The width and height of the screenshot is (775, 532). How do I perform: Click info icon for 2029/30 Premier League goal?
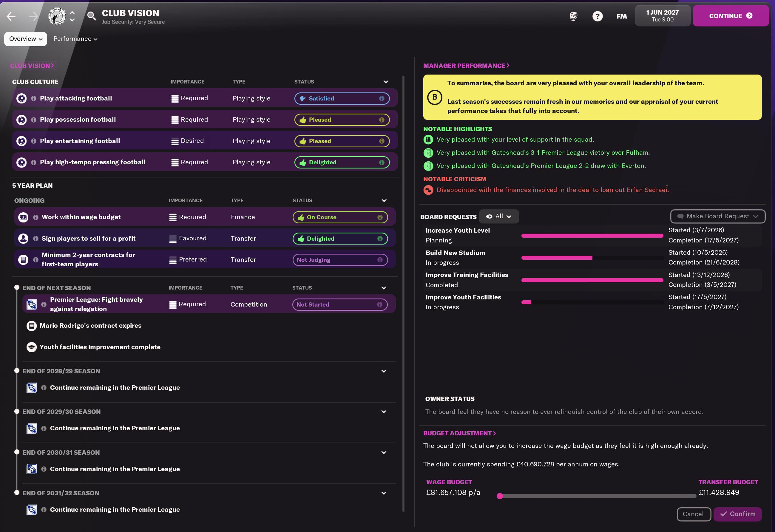coord(44,428)
